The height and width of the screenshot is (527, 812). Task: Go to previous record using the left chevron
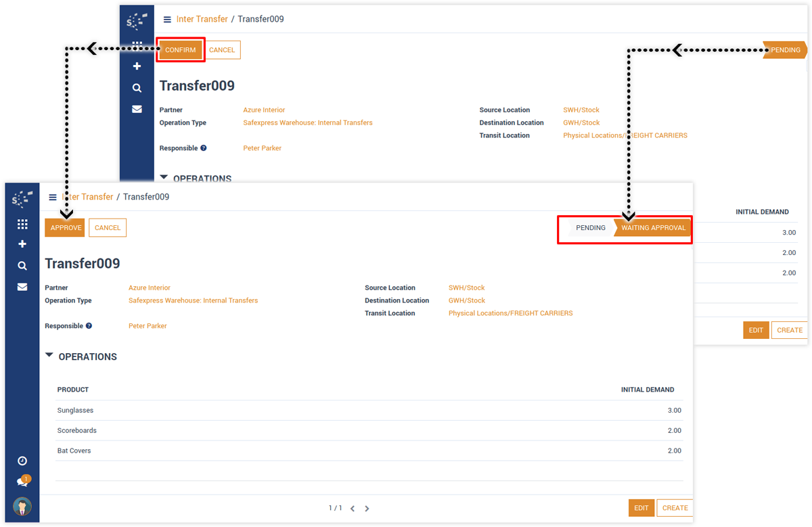point(353,509)
